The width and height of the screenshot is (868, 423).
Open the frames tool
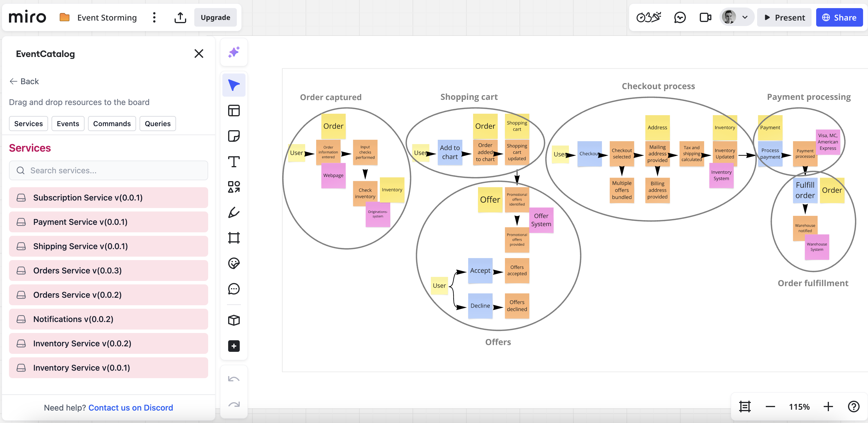pos(234,238)
